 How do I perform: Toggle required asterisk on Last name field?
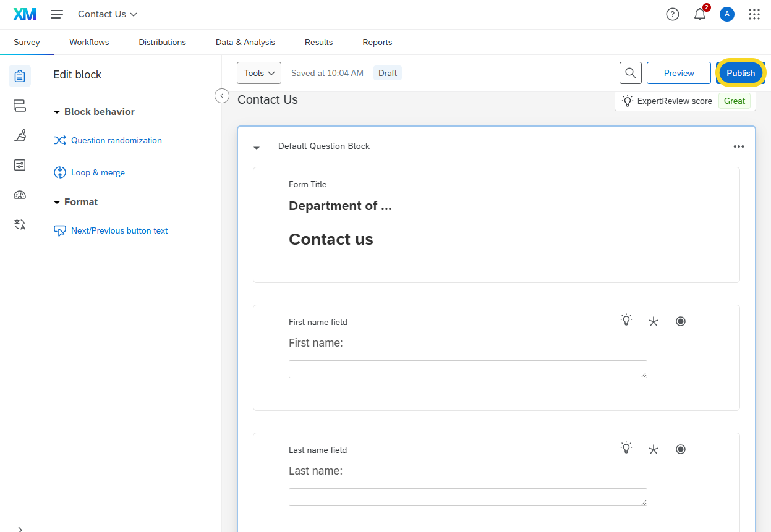[x=654, y=449]
